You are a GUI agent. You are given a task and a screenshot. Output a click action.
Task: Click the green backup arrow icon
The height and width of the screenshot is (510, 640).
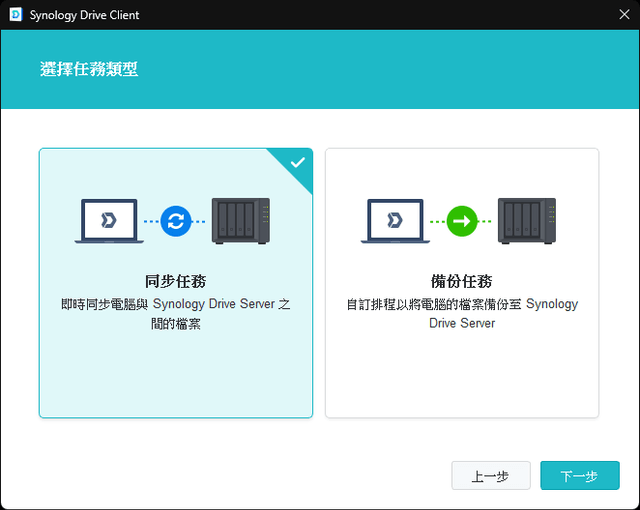[x=462, y=222]
